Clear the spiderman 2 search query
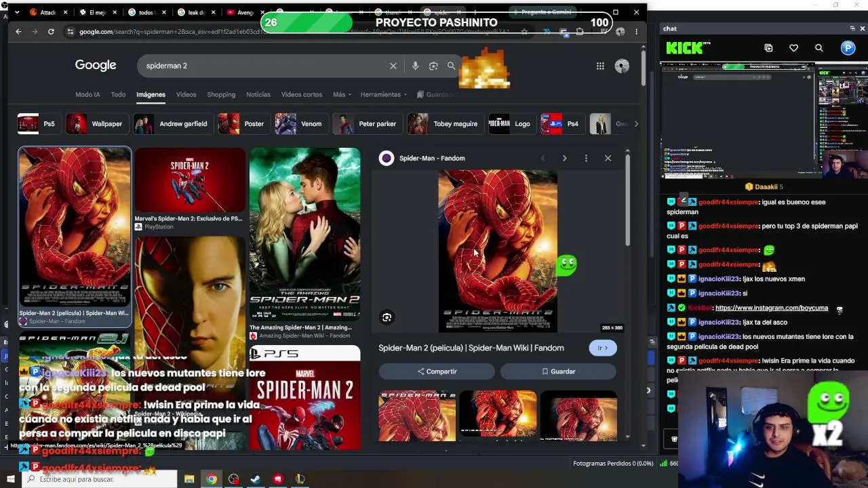 point(393,66)
